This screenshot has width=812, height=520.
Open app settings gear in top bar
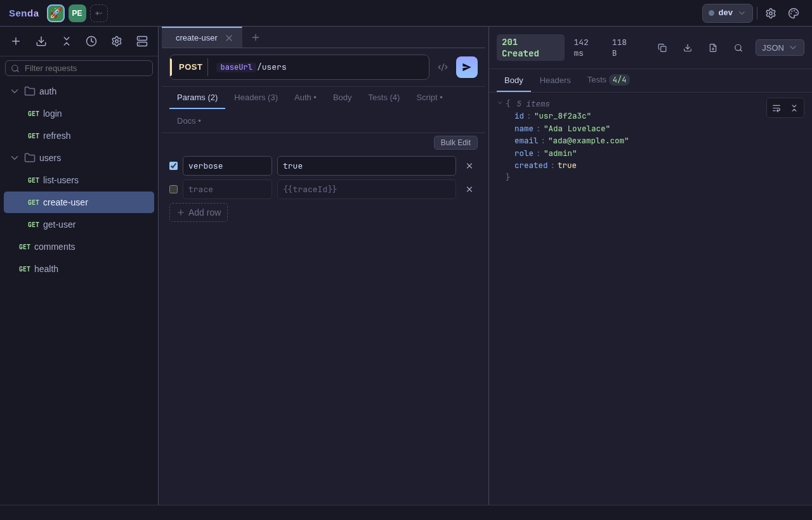point(771,13)
